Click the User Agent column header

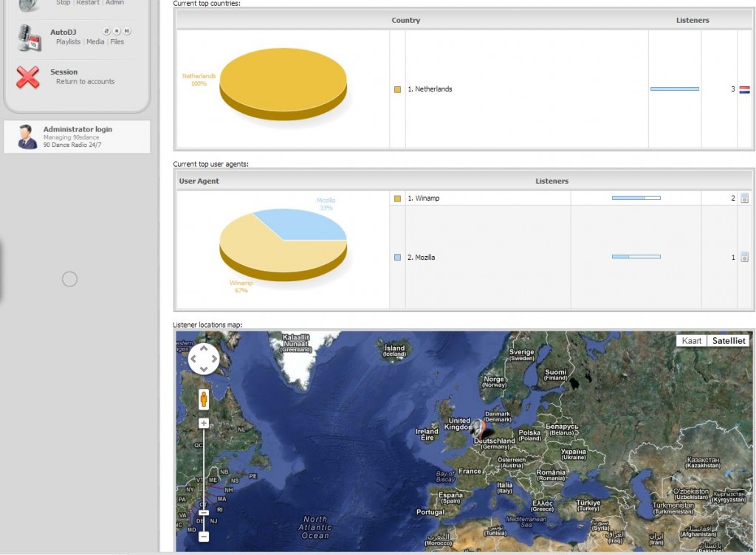point(199,181)
